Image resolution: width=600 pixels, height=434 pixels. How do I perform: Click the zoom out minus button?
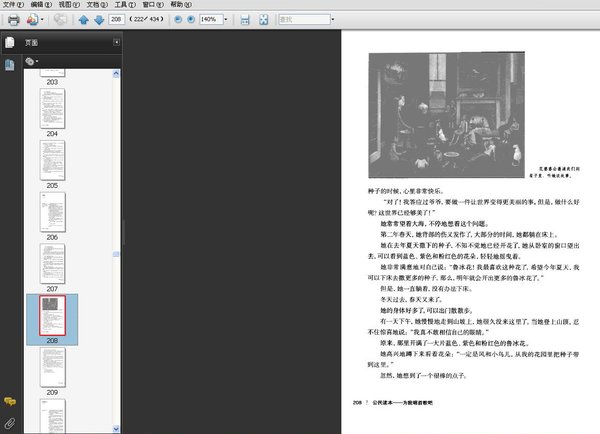(x=177, y=19)
